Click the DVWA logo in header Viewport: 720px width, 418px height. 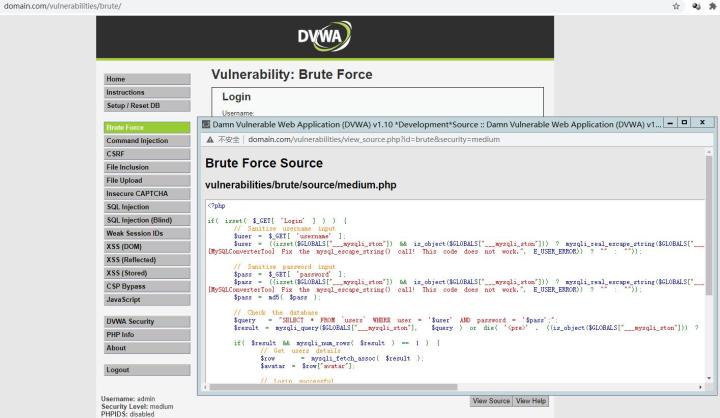[x=325, y=36]
